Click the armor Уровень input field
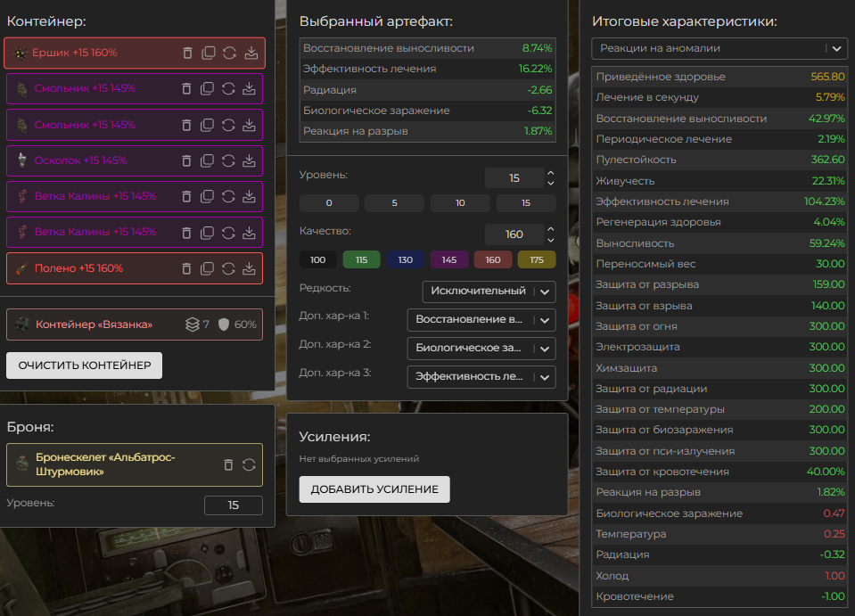Viewport: 855px width, 616px height. (x=233, y=505)
